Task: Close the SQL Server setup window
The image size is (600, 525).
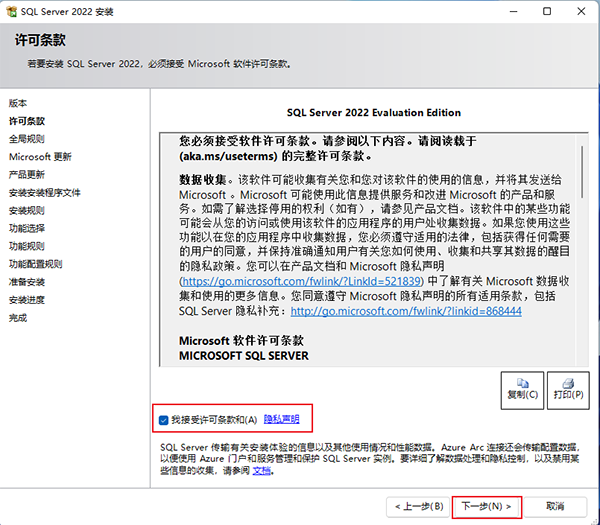Action: coord(581,11)
